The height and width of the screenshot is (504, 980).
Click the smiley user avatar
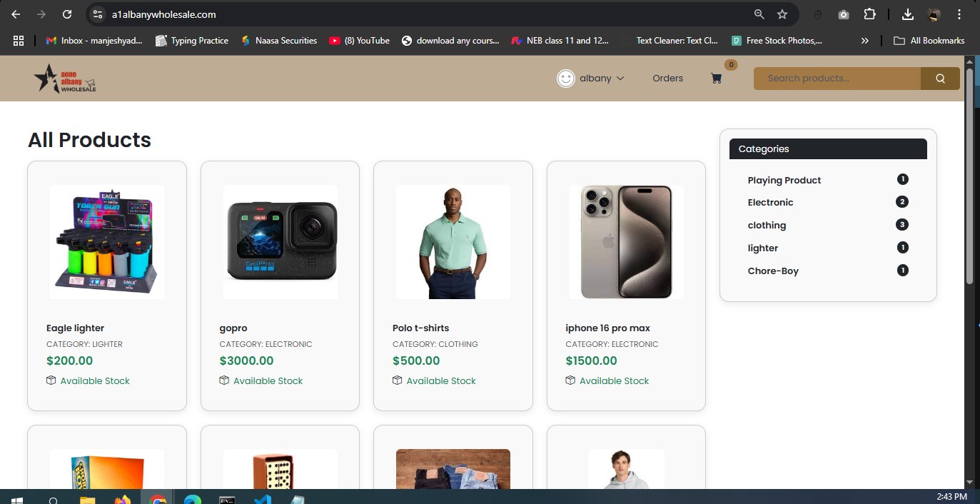point(566,79)
